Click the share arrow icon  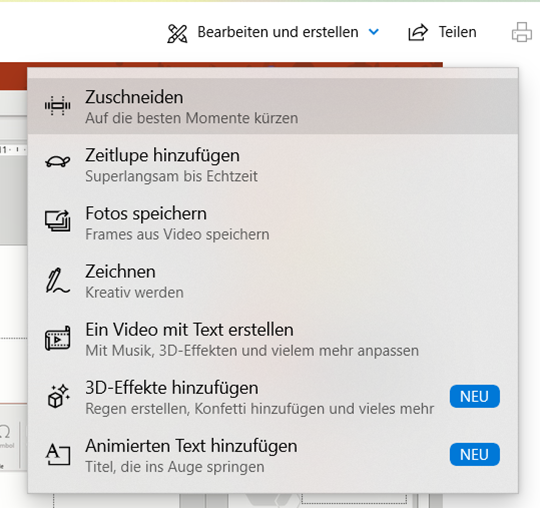pyautogui.click(x=418, y=33)
